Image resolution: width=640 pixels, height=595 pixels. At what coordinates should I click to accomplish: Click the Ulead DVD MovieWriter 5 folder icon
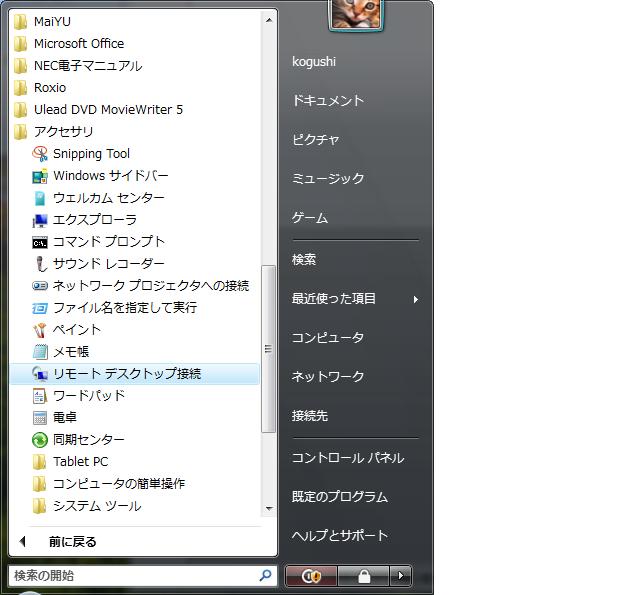pos(20,110)
